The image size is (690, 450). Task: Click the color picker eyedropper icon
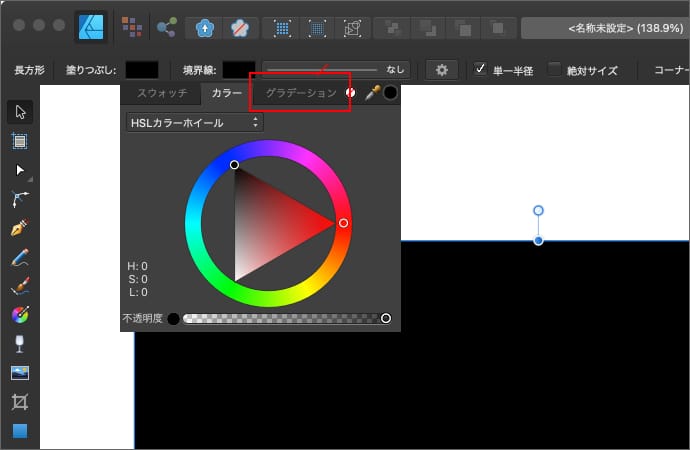[x=372, y=93]
